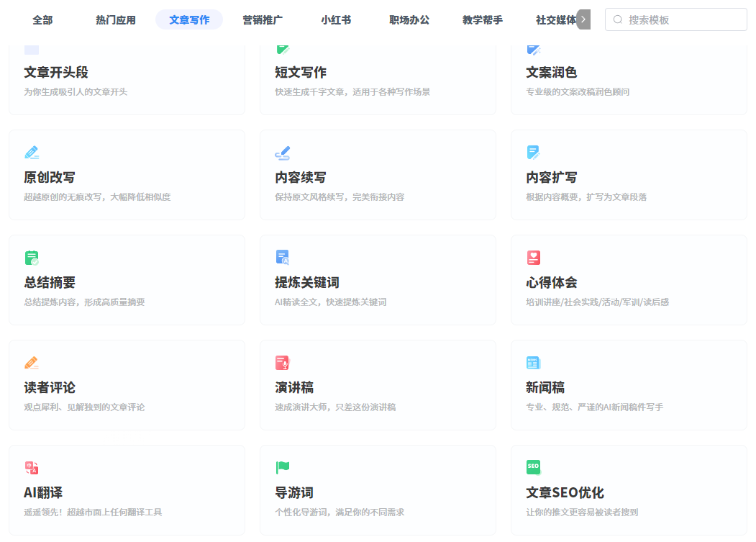
Task: Click description 遥遥领先！超越市面上任何翻译工具
Action: tap(93, 512)
